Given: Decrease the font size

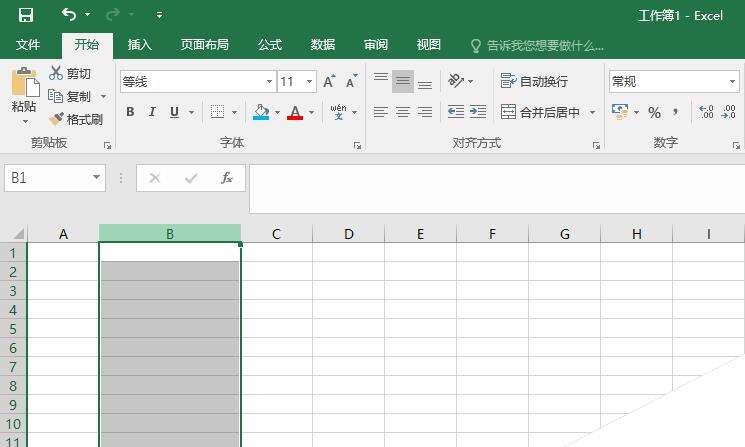Looking at the screenshot, I should click(352, 82).
